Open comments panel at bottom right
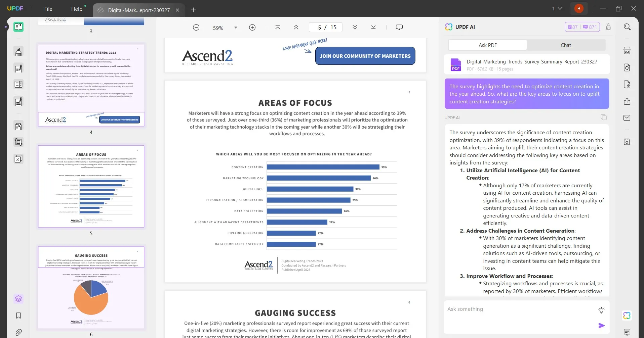644x338 pixels. pos(627,332)
